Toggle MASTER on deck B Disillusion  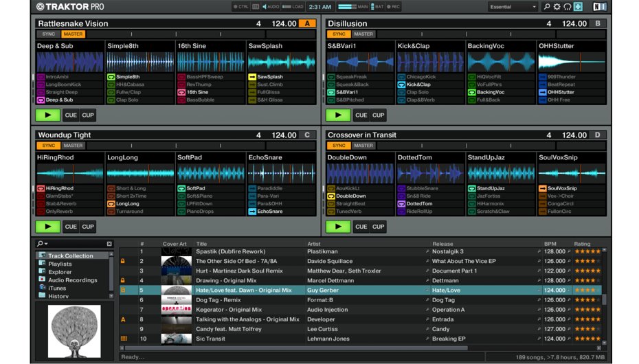point(363,34)
